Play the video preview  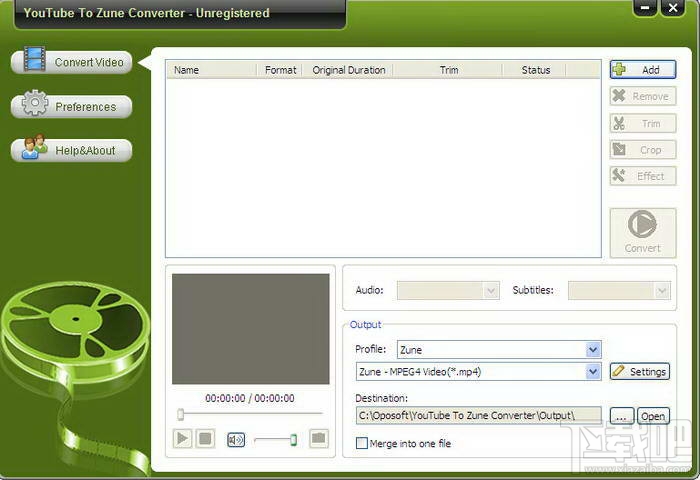click(x=182, y=439)
